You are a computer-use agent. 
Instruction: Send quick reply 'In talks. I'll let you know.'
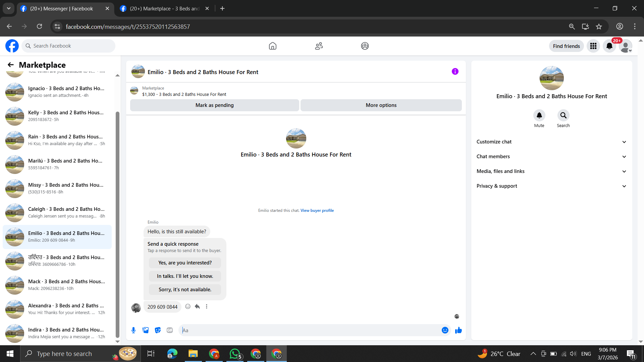[x=185, y=276]
